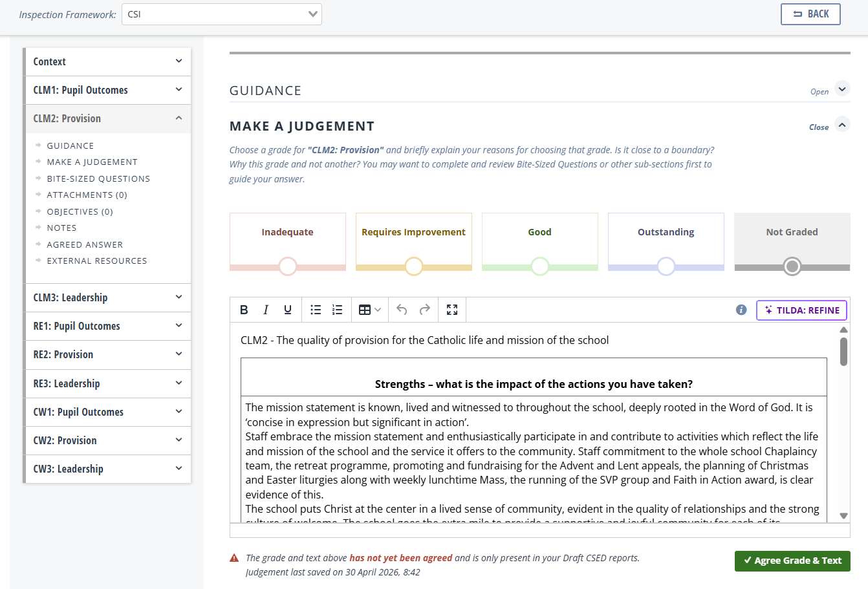868x589 pixels.
Task: Open the Guidance section chevron
Action: click(x=842, y=89)
